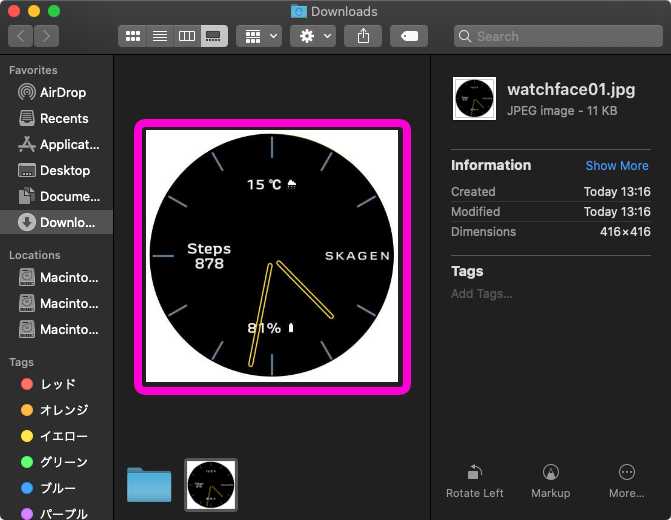671x520 pixels.
Task: Focus the Search field
Action: tap(558, 36)
